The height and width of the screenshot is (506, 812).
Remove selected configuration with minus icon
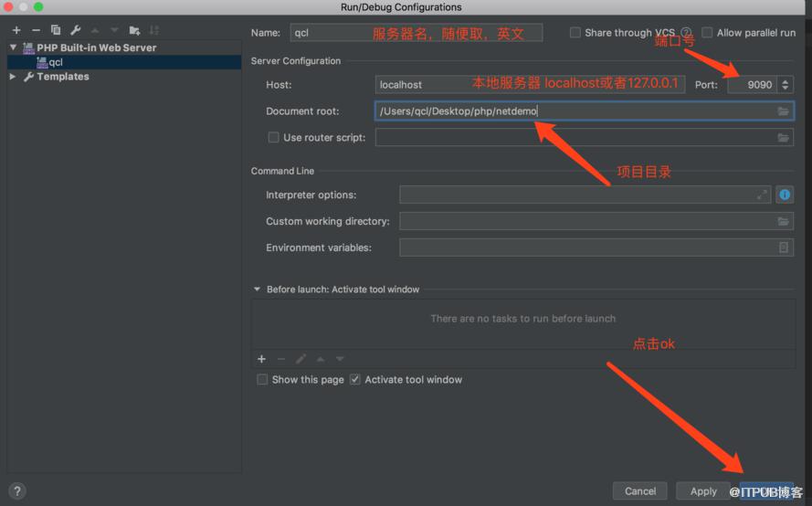point(36,30)
